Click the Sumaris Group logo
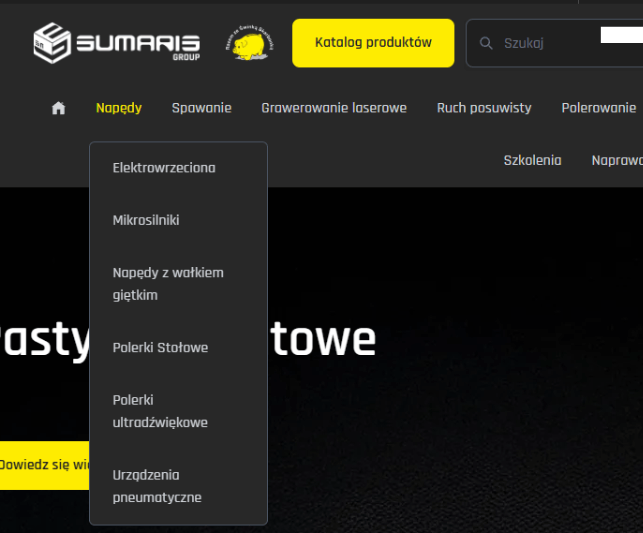Screen dimensions: 643x533 coord(116,43)
